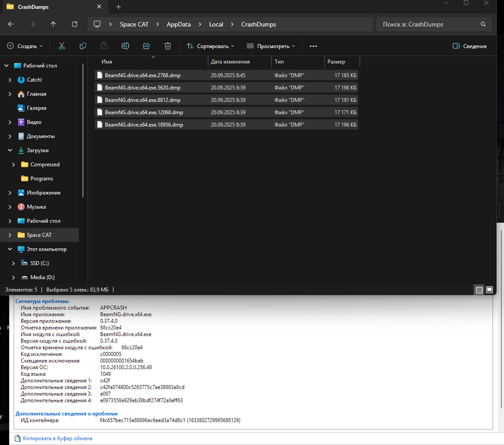Open the Просмотреть dropdown

[271, 46]
